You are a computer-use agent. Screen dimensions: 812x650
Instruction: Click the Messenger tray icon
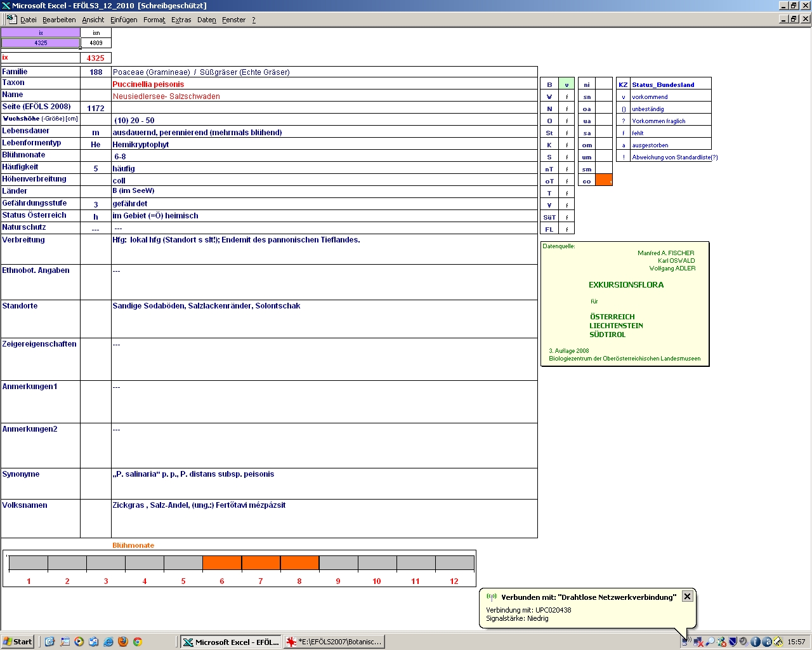(721, 642)
